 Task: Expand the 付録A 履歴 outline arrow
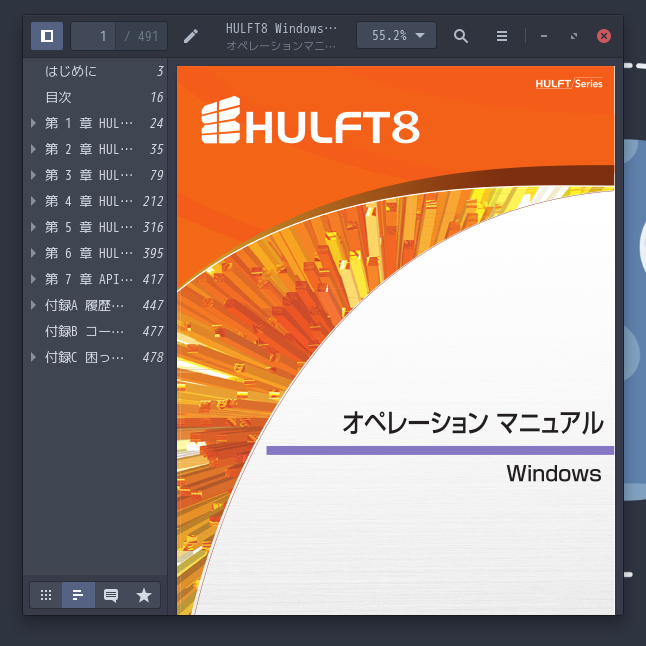point(33,305)
